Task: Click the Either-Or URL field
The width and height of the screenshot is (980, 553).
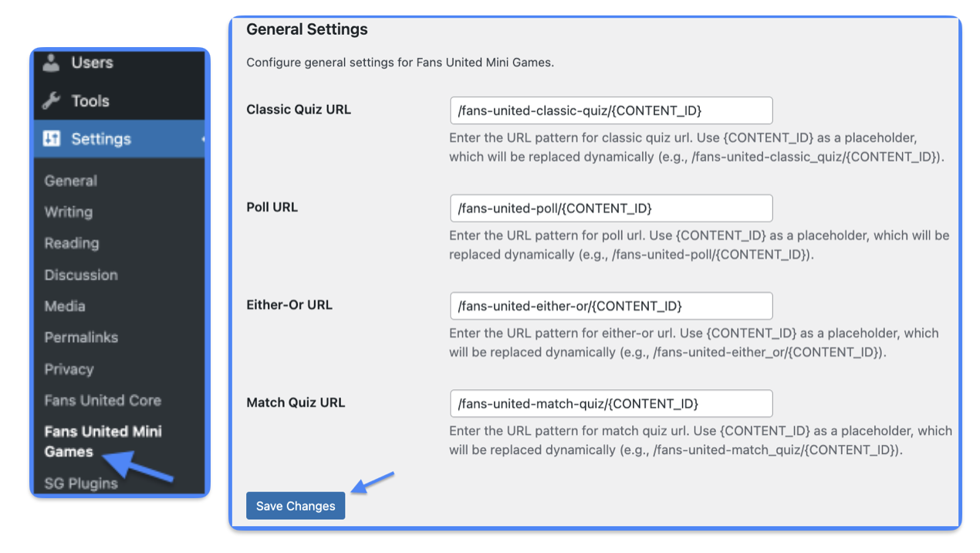Action: 611,306
